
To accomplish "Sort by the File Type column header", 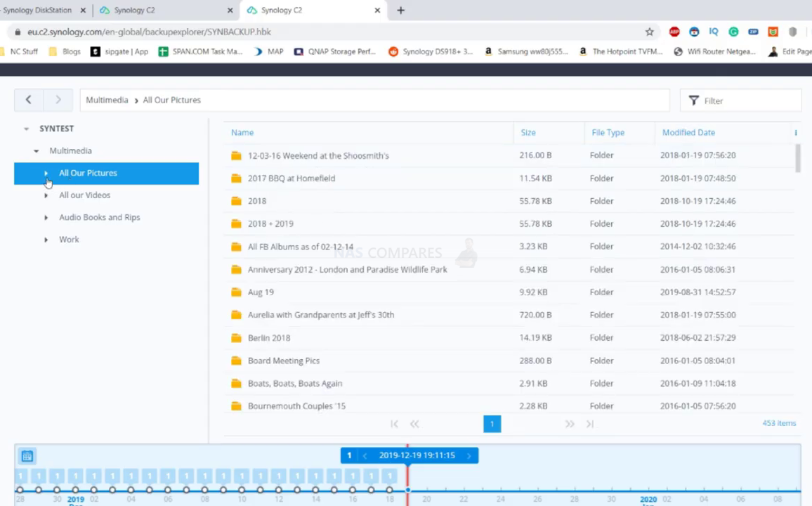I will click(x=608, y=133).
